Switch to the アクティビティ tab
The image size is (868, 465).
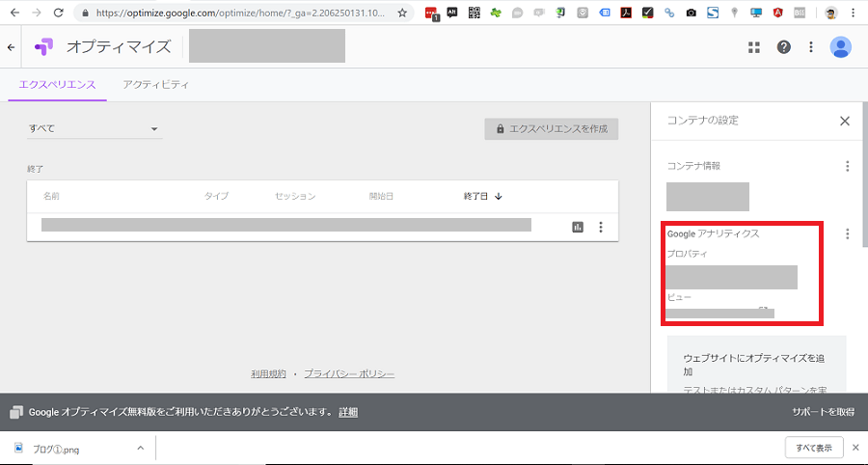(156, 85)
